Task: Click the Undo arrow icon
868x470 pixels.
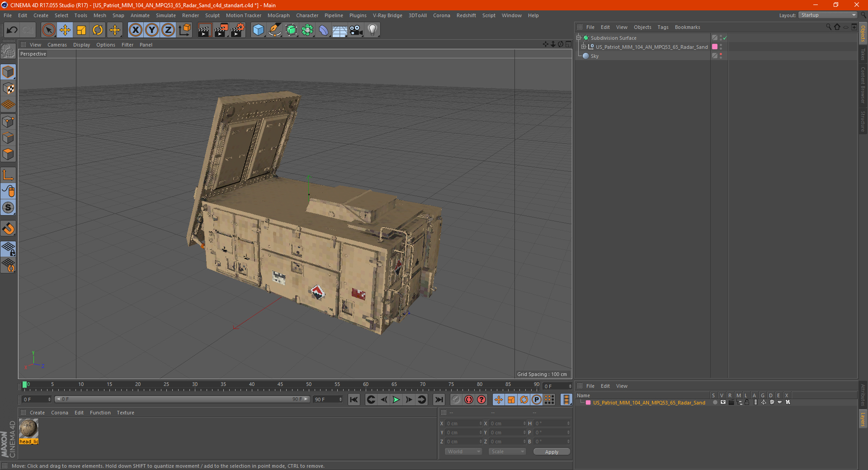Action: (x=12, y=30)
